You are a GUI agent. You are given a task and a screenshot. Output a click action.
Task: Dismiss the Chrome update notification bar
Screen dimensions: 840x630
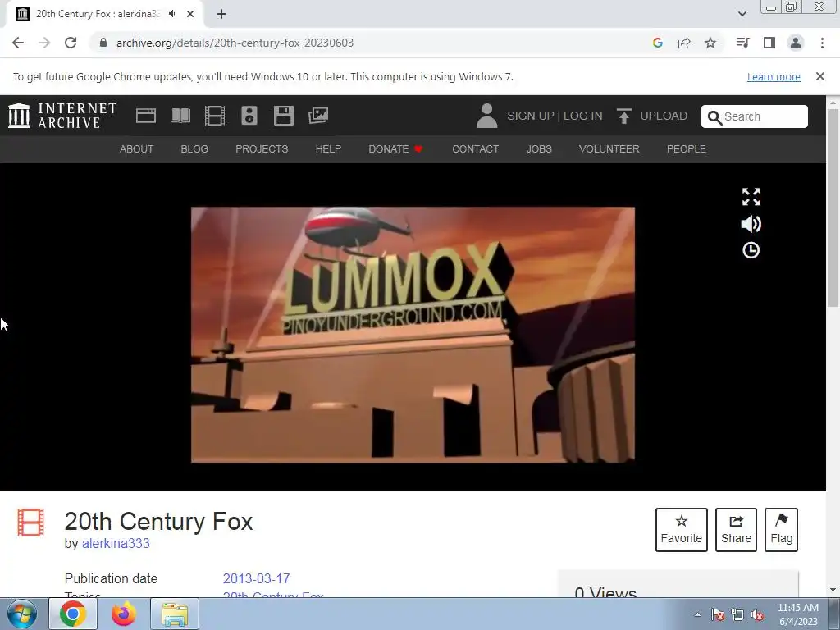pyautogui.click(x=820, y=76)
